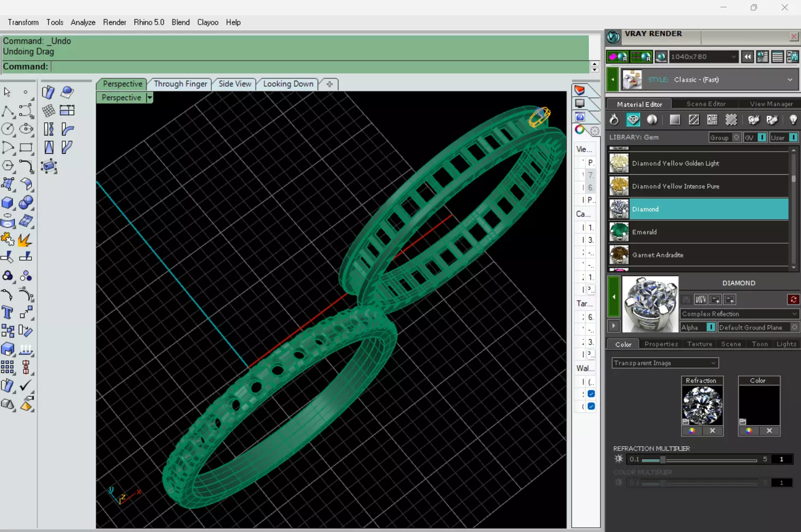Click the light bulb material icon
Viewport: 801px width, 532px height.
coord(793,120)
